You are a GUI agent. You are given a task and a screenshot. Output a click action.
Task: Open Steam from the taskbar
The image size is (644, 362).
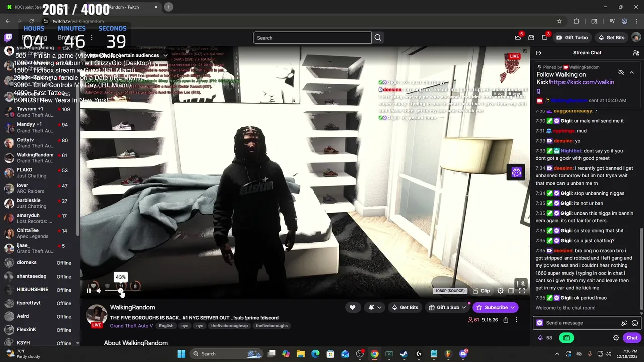point(404,354)
